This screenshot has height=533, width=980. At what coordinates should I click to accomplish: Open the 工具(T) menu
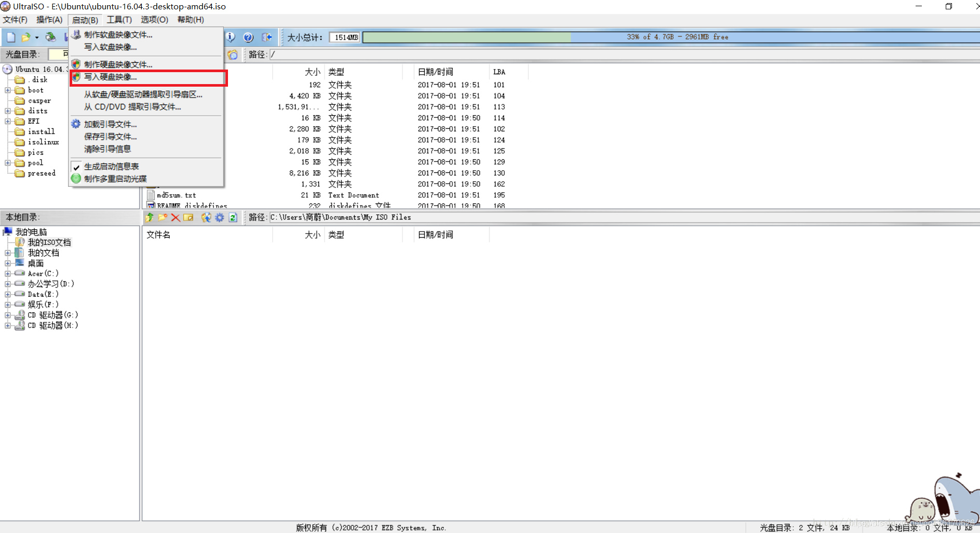[x=119, y=20]
